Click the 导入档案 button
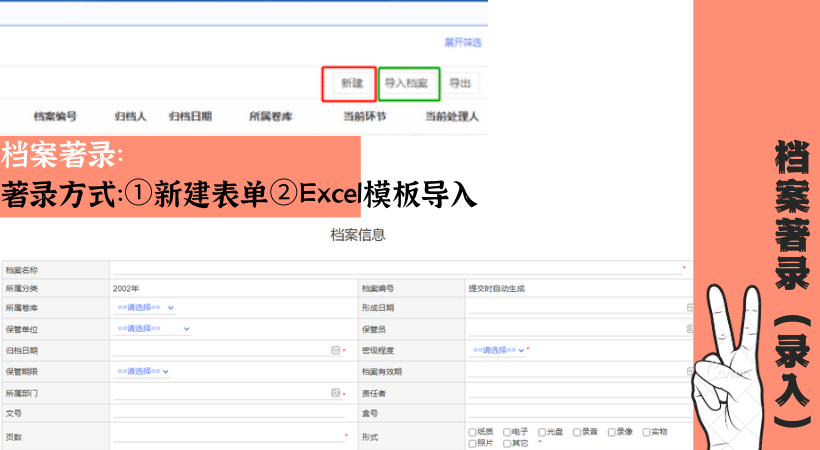This screenshot has height=450, width=820. point(408,84)
